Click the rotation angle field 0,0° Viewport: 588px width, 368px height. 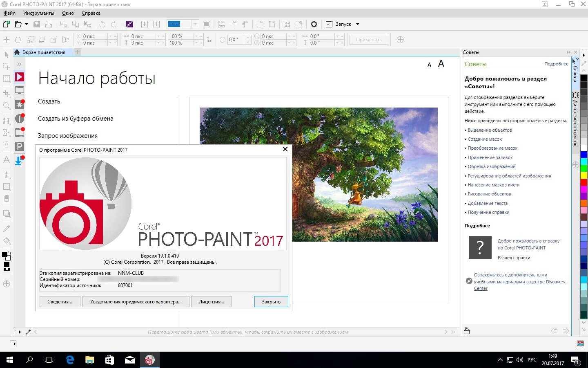coord(236,40)
